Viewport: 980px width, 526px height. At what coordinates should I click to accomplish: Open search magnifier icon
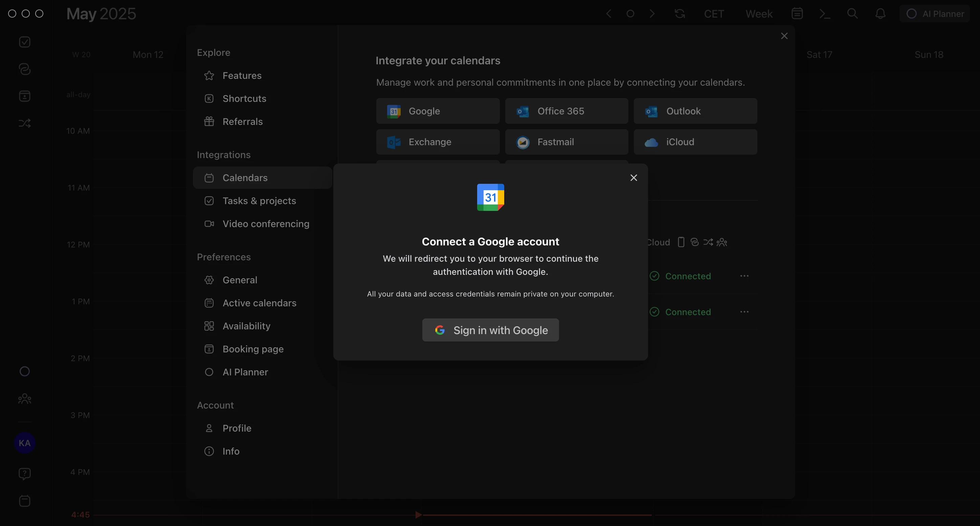[852, 14]
